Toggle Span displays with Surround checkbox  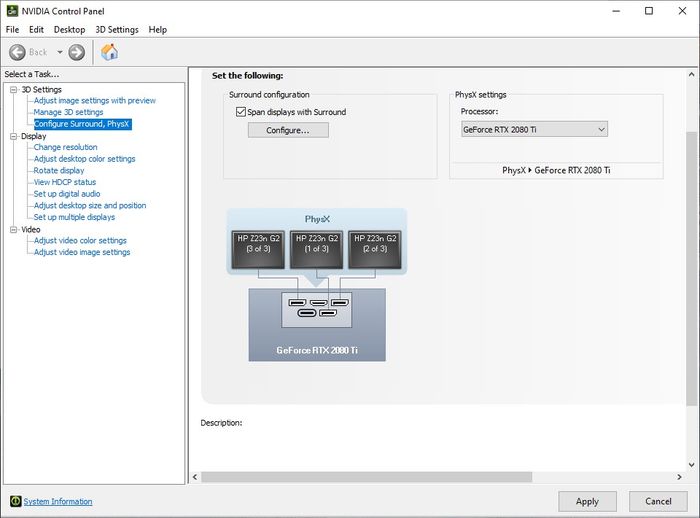(241, 112)
